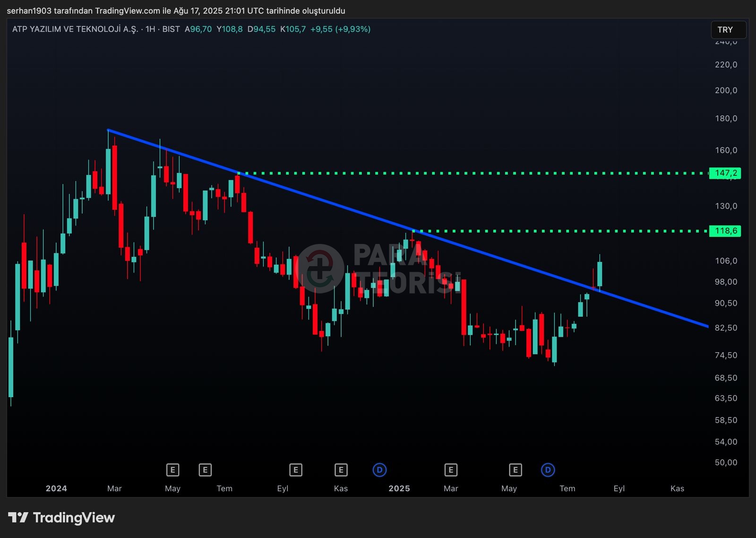Click the dividend D marker before 2025

point(380,470)
